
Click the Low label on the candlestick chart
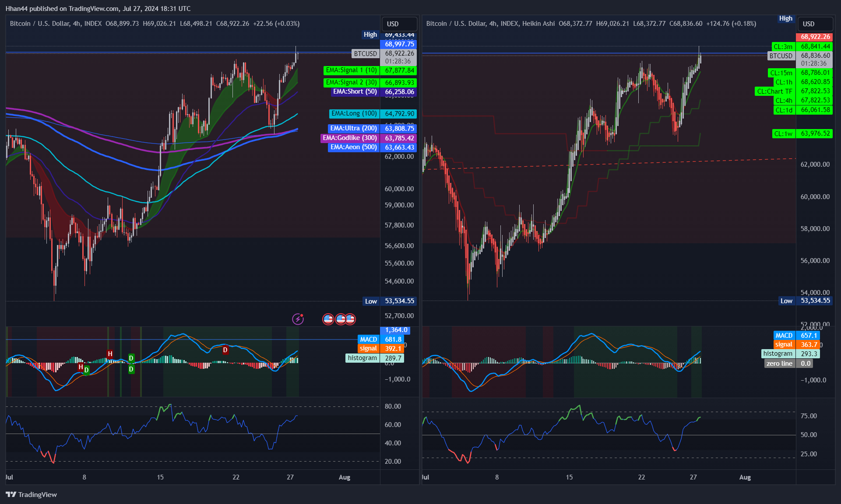(371, 301)
